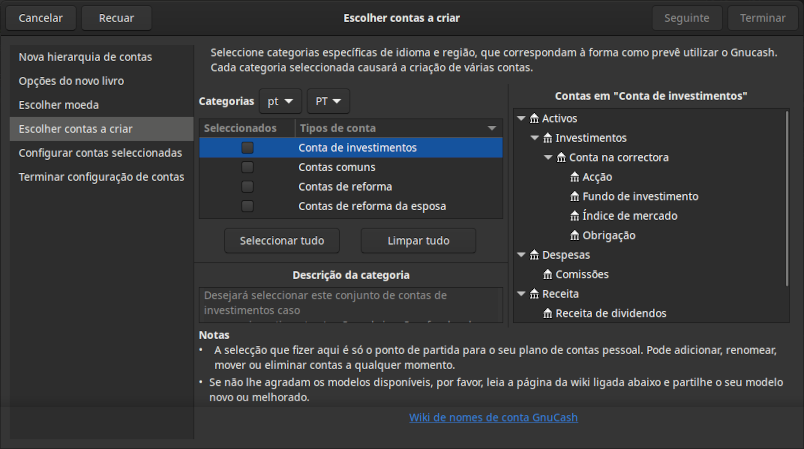Click the icon next to Fundo de investimento

coord(574,196)
